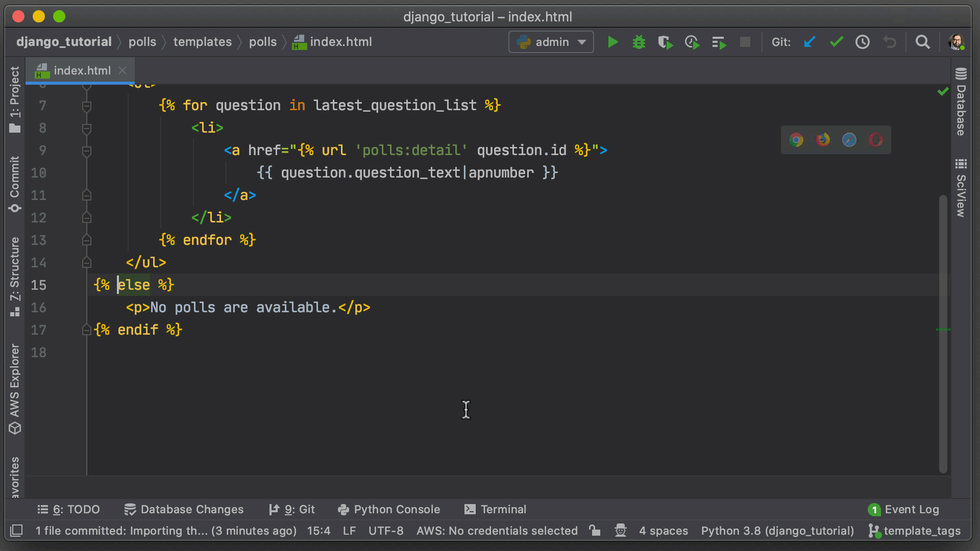The width and height of the screenshot is (980, 551).
Task: Update project with the blue Git arrow
Action: tap(810, 42)
